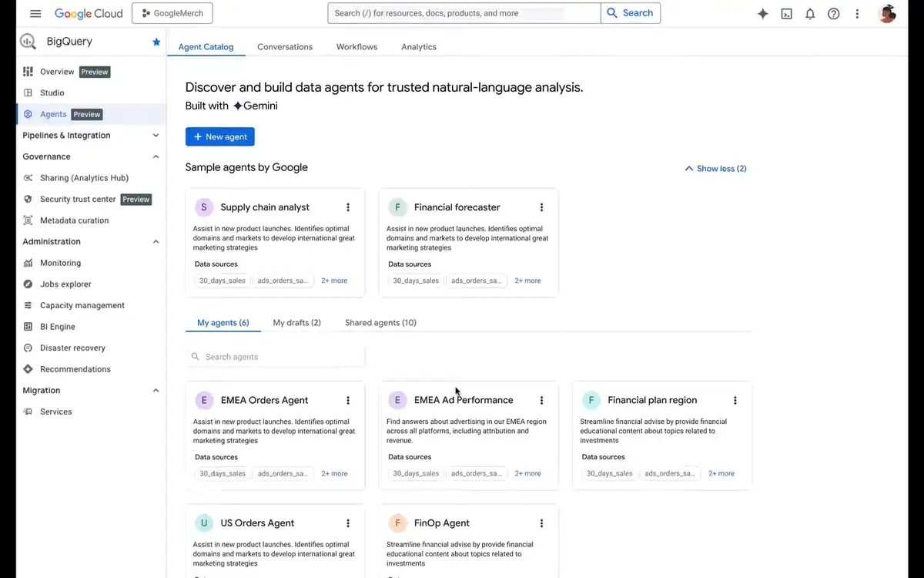Open Agents in the sidebar
Screen dimensions: 924x578
point(91,114)
